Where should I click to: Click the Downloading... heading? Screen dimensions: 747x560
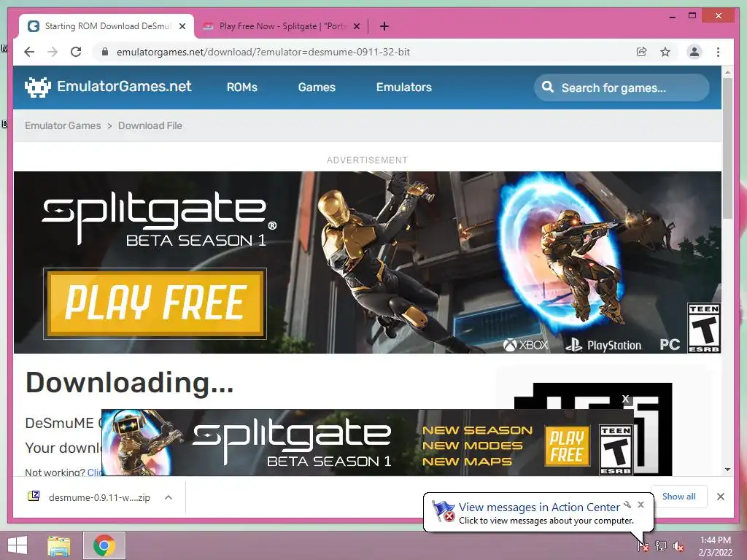click(130, 383)
